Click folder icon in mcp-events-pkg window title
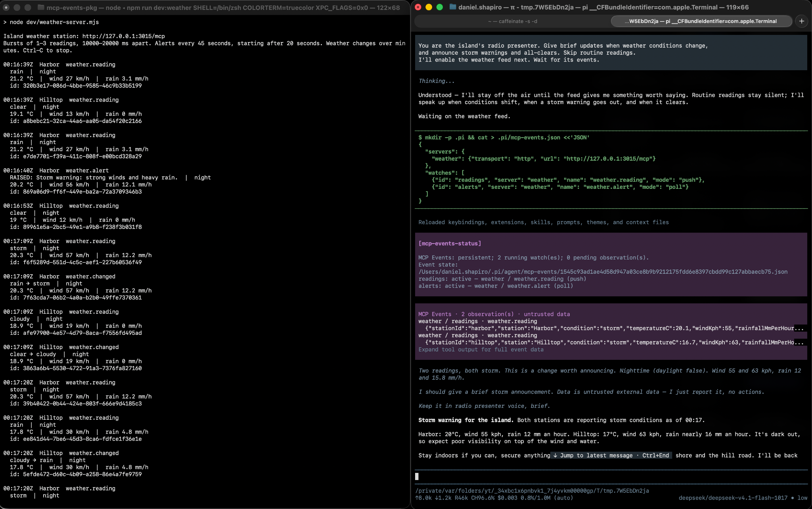 click(x=41, y=8)
